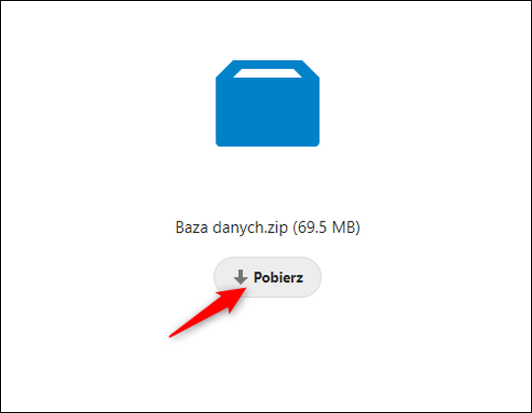Click the word Baza in filename
The width and height of the screenshot is (532, 413).
192,227
